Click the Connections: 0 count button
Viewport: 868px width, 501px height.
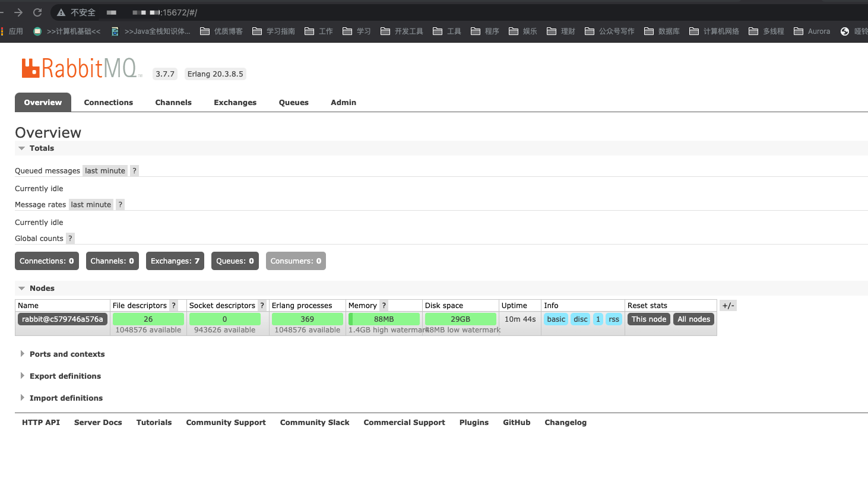pos(47,261)
